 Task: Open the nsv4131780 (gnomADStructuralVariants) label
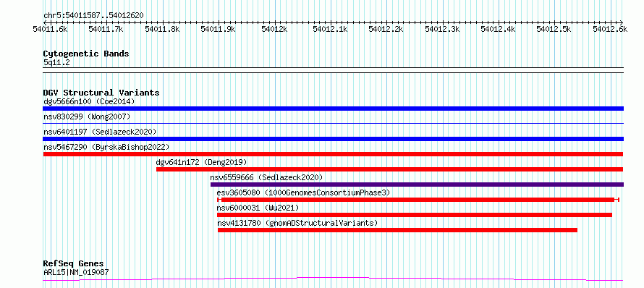[297, 223]
